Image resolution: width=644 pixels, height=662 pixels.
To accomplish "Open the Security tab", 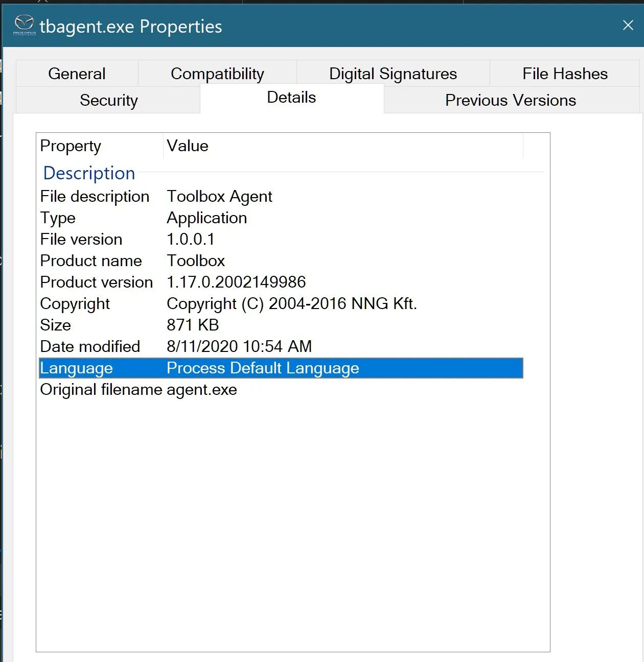I will click(108, 101).
